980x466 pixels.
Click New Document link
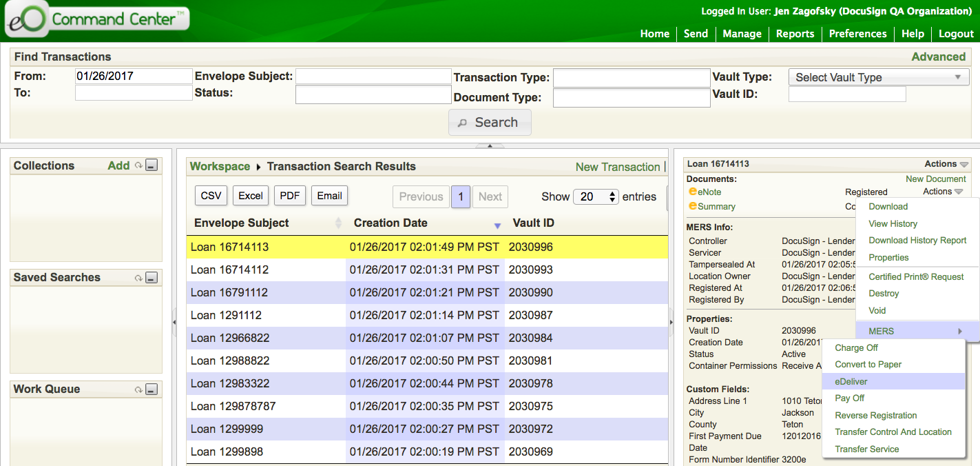[935, 179]
